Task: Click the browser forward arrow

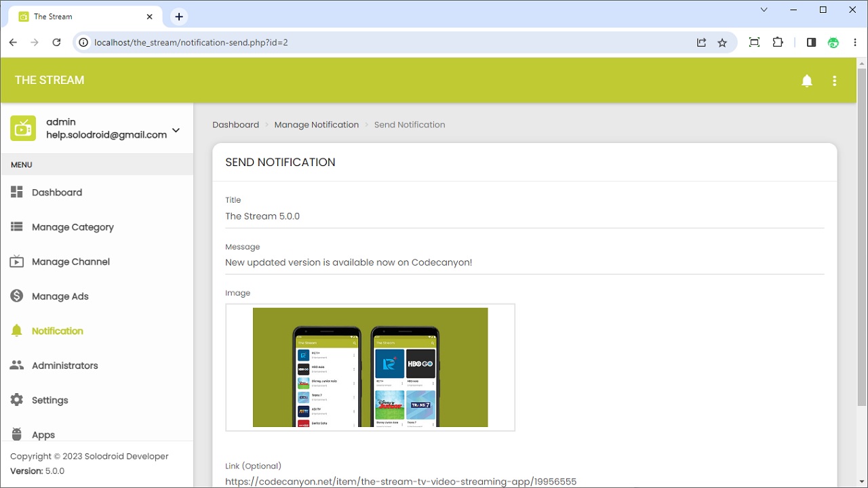Action: click(x=35, y=42)
